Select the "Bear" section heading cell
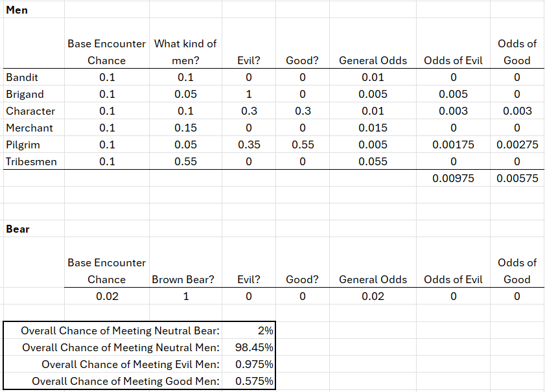This screenshot has width=545, height=392. [x=17, y=229]
